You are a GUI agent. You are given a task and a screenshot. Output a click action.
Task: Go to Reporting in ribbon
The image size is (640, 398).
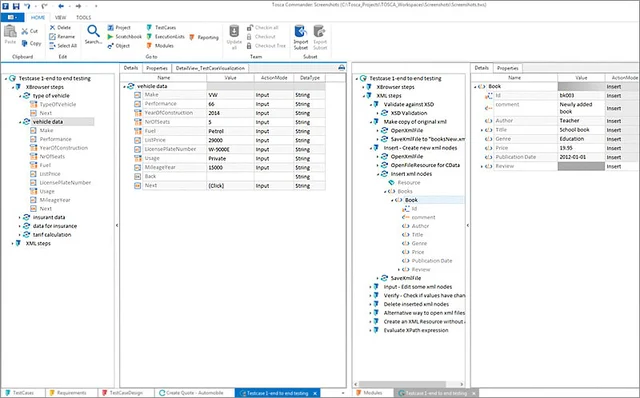point(192,37)
